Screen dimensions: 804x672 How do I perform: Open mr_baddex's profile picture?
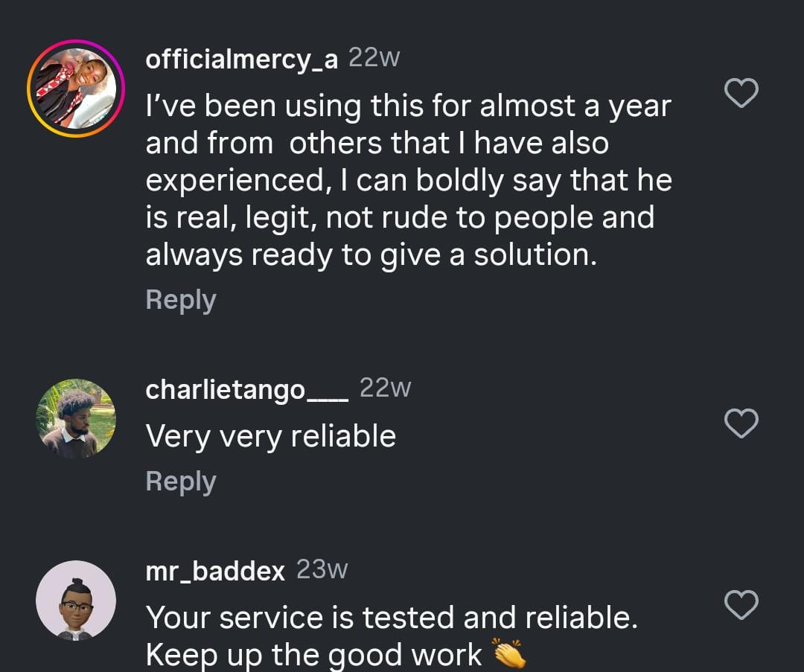tap(76, 601)
